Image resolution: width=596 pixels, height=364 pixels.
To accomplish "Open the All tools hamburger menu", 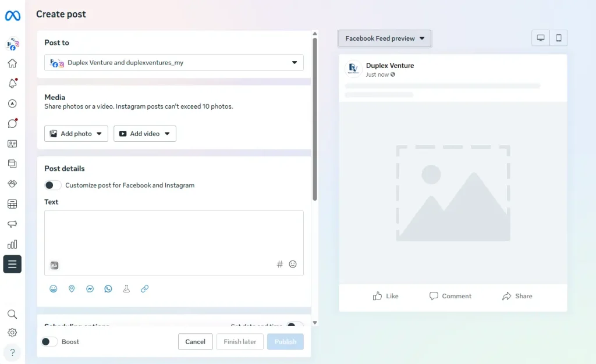I will [x=12, y=264].
